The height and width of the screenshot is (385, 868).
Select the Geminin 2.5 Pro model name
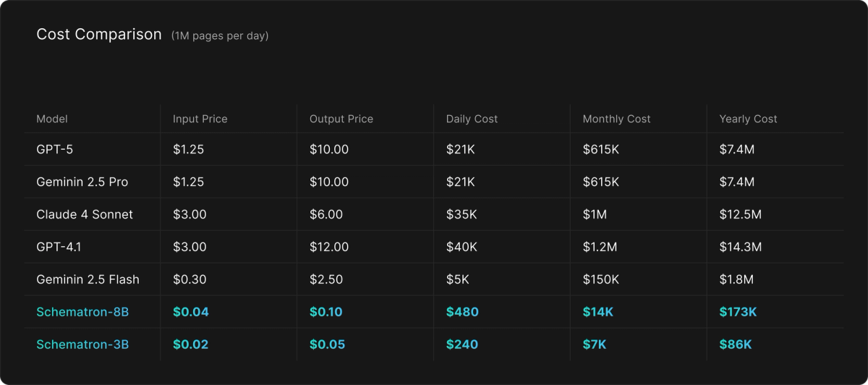click(x=82, y=182)
